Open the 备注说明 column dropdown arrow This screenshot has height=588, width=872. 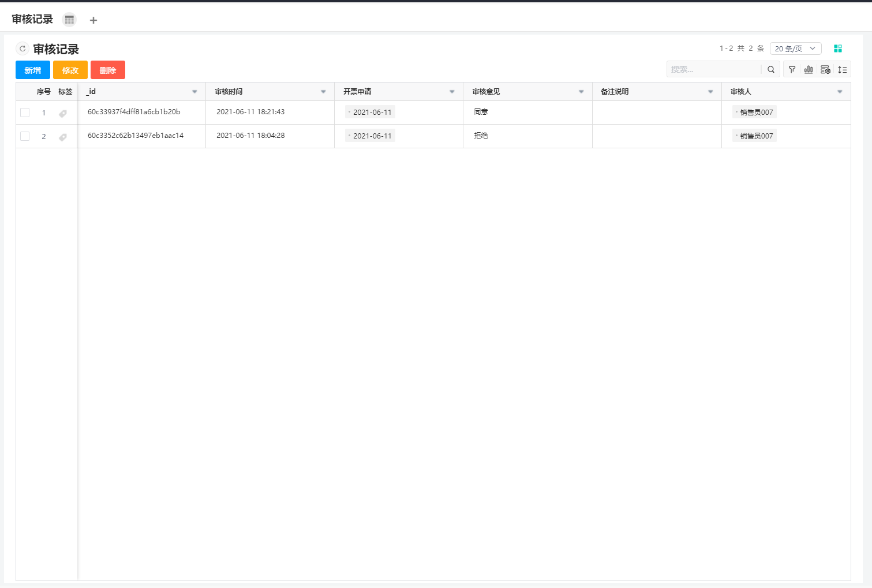coord(710,92)
